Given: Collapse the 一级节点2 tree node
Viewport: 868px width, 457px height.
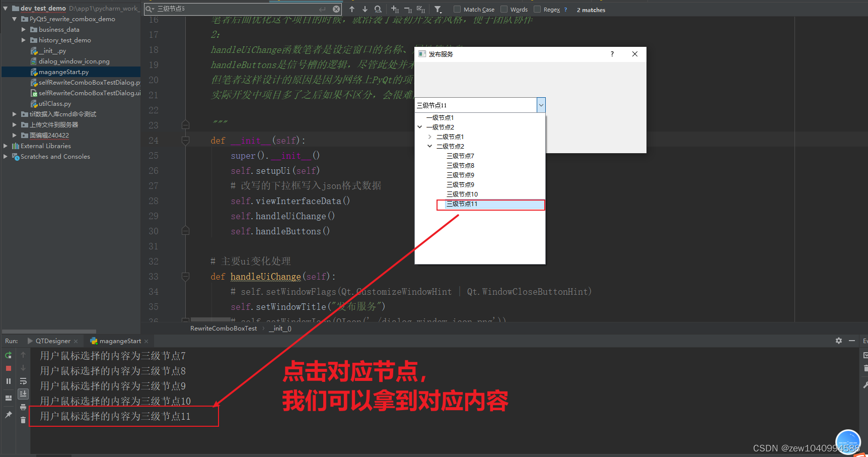Looking at the screenshot, I should click(420, 126).
